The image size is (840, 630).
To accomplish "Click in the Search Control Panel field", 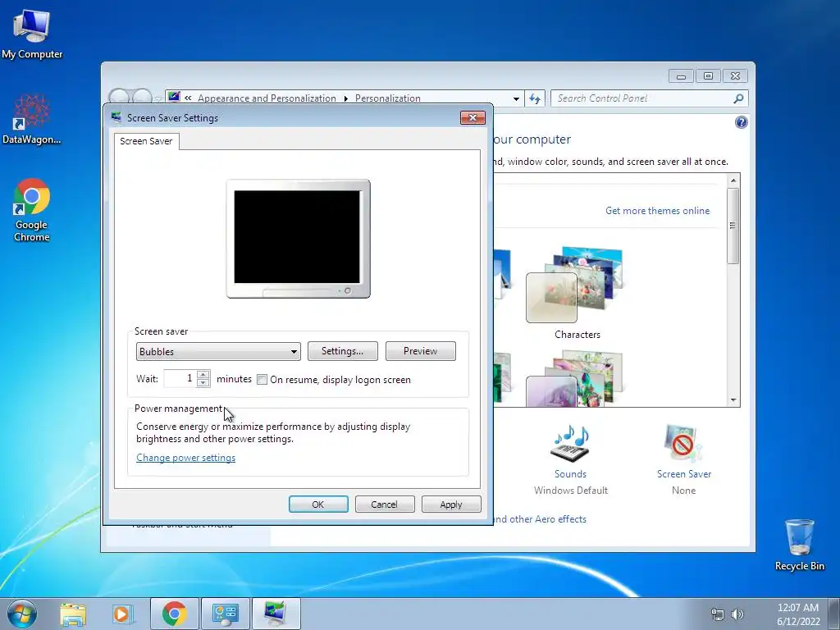I will point(643,98).
